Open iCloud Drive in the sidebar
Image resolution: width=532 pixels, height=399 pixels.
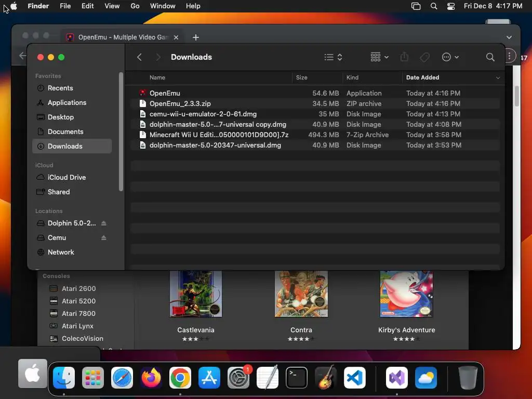(x=72, y=178)
